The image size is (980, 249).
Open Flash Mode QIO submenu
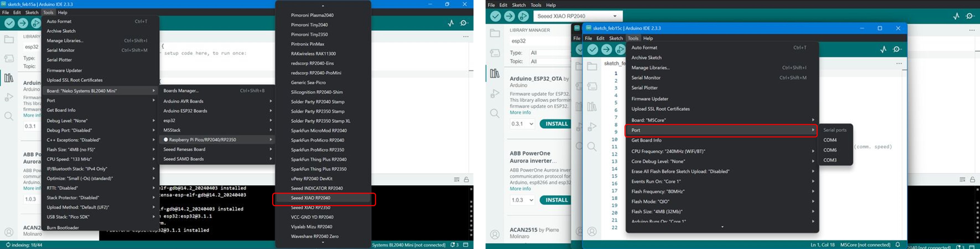point(722,202)
